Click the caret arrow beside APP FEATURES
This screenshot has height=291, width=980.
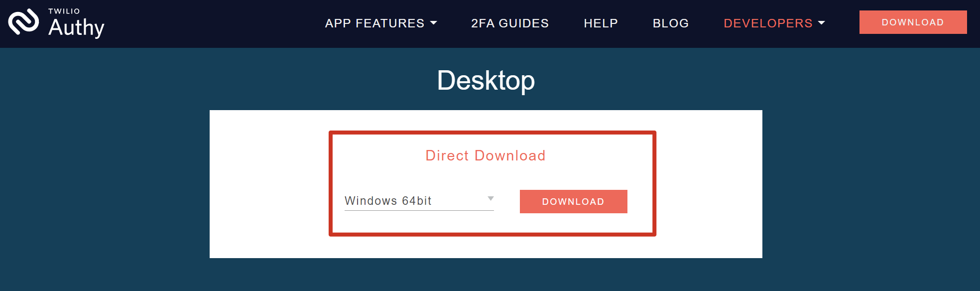tap(433, 23)
